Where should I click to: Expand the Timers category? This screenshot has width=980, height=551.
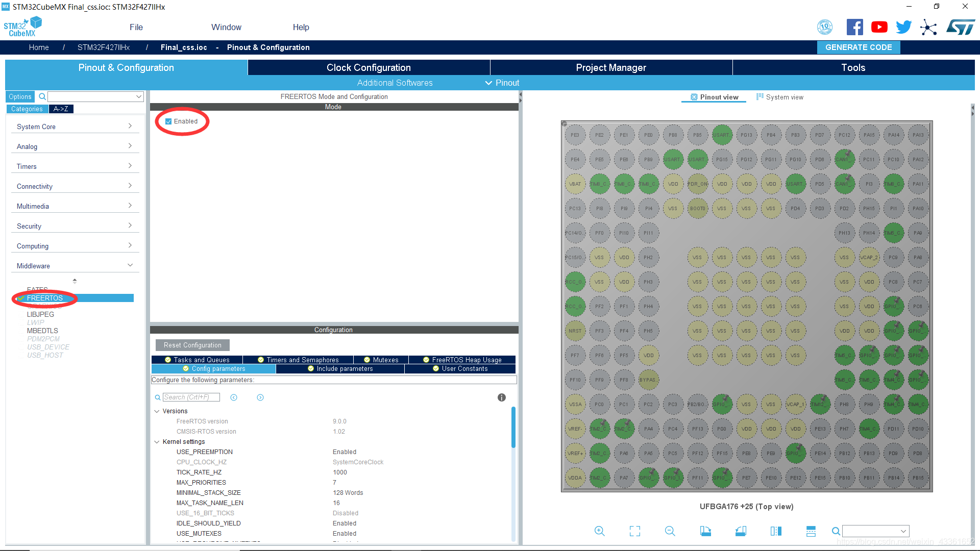point(75,166)
